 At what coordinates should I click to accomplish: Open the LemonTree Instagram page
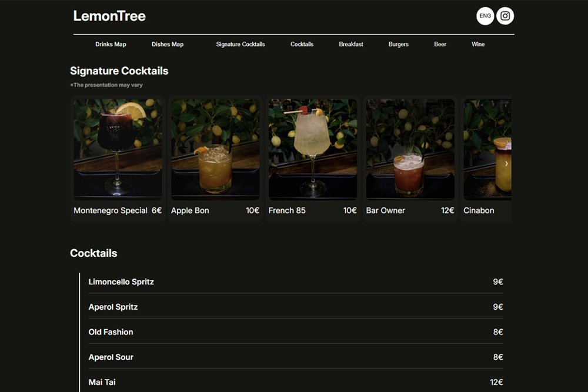pyautogui.click(x=505, y=16)
